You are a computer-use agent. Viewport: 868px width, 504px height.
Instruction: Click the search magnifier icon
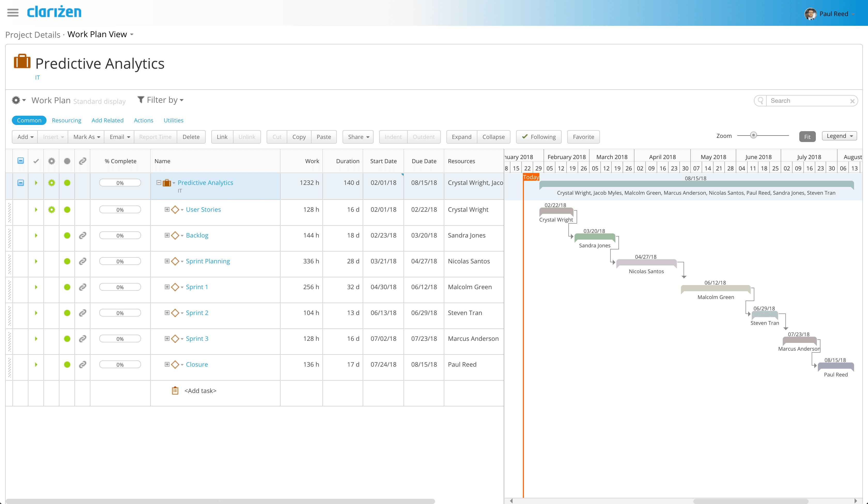(x=761, y=100)
